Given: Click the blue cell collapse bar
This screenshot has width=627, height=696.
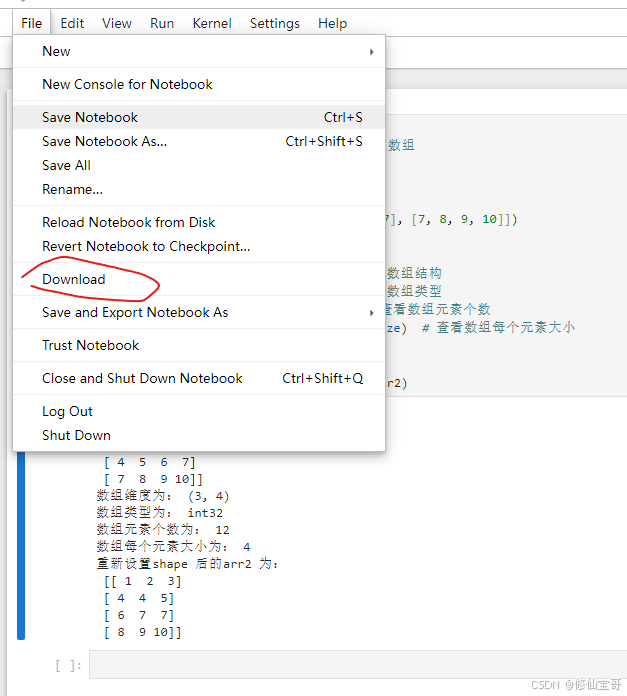Looking at the screenshot, I should click(x=21, y=546).
